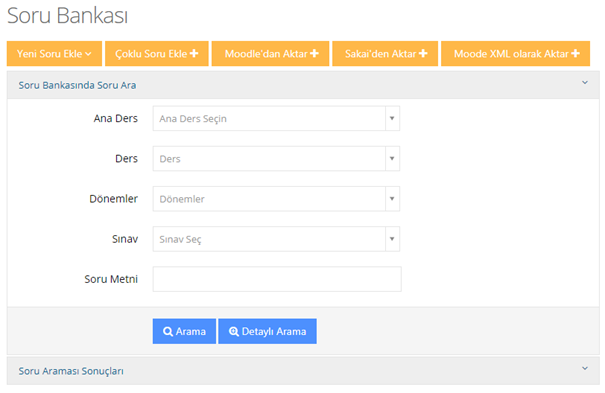Image resolution: width=605 pixels, height=393 pixels.
Task: Open the Ana Ders Seçin dropdown arrow
Action: click(392, 118)
